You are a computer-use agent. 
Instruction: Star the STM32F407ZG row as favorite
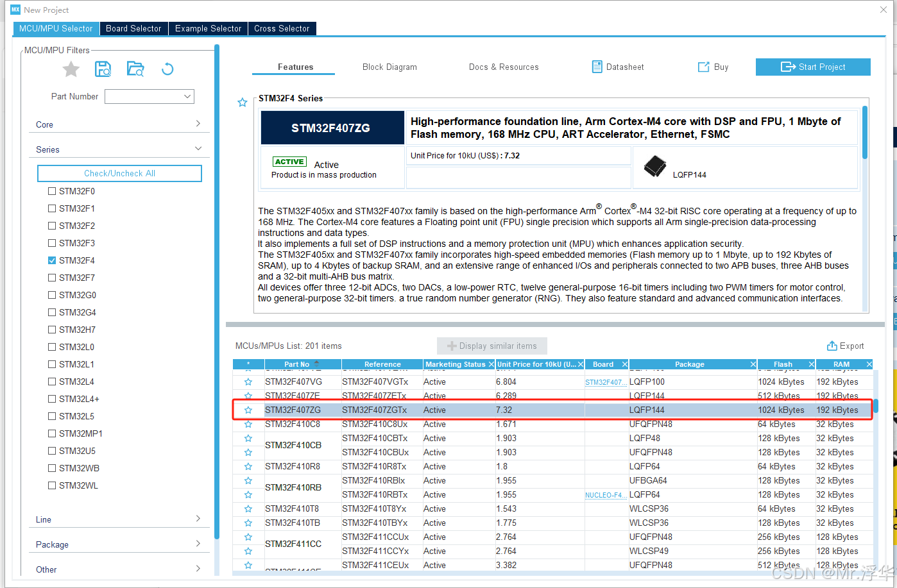(248, 410)
